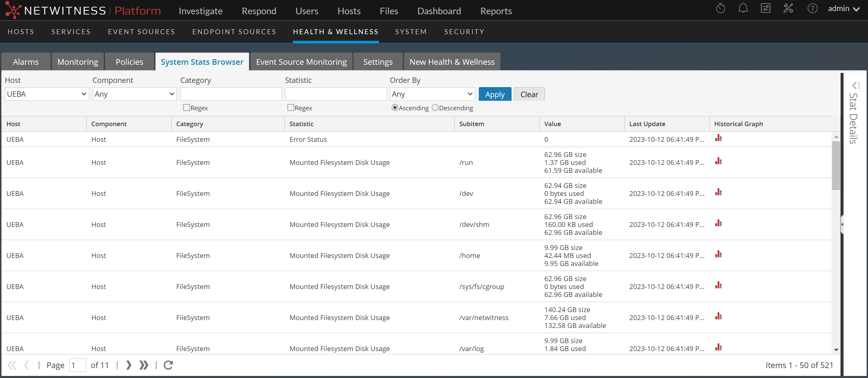Open historical graph for Error Status row
Image resolution: width=868 pixels, height=378 pixels.
click(719, 139)
